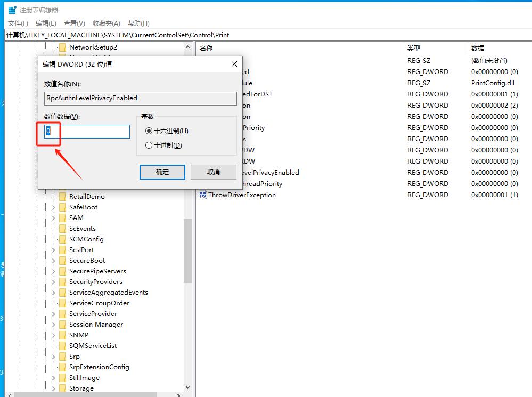This screenshot has width=532, height=397.
Task: Select the 十六进制 hexadecimal radio button
Action: [x=150, y=131]
